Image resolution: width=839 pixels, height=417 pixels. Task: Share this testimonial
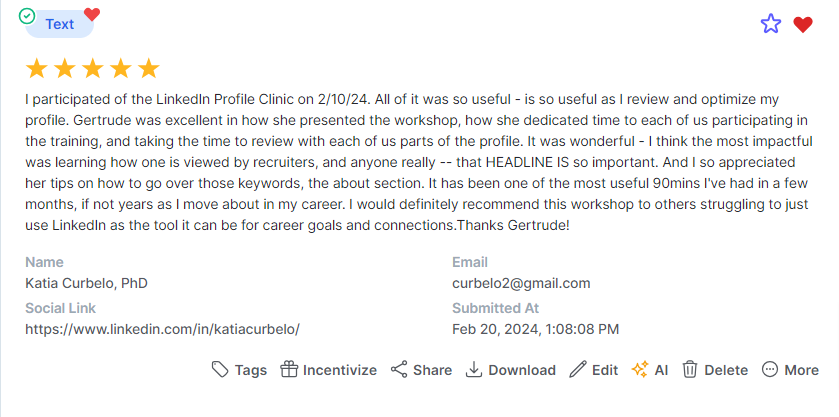pyautogui.click(x=420, y=370)
